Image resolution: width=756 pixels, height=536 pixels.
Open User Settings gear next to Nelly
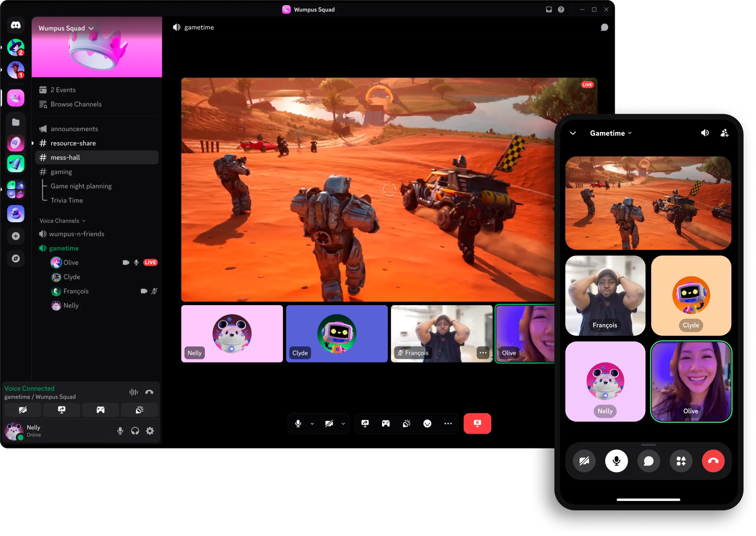pos(150,431)
